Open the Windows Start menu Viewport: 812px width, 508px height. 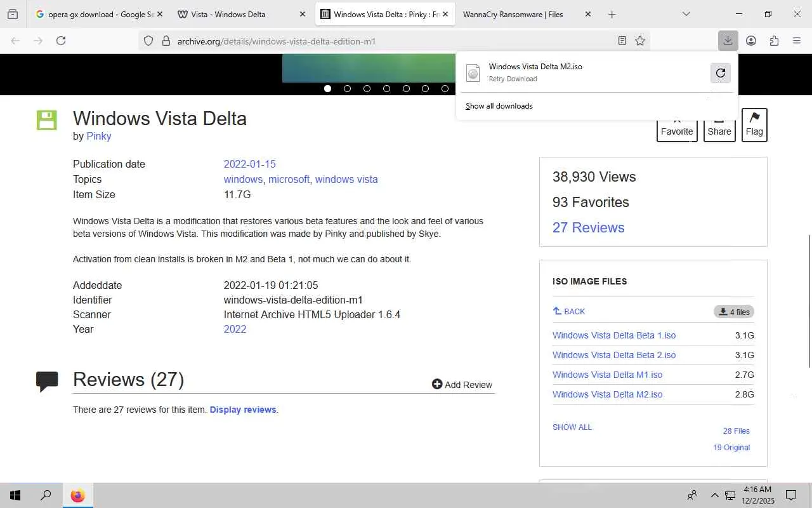click(x=15, y=495)
